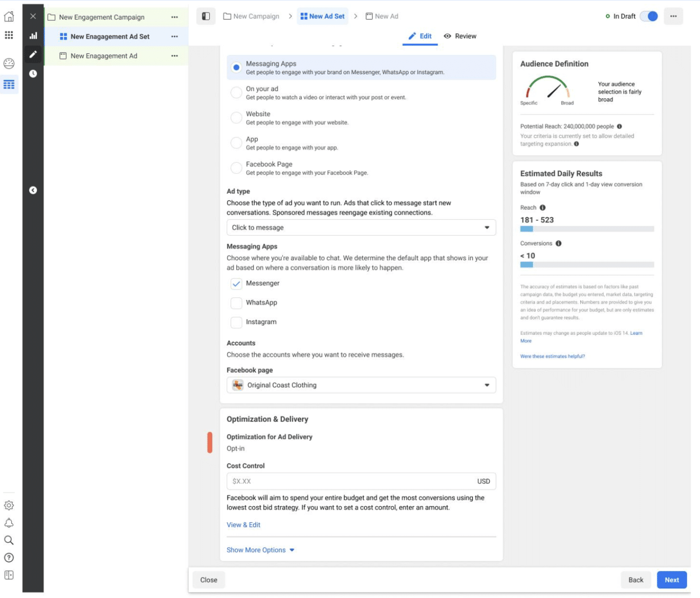The height and width of the screenshot is (598, 700).
Task: Open the Click to message dropdown
Action: pos(361,228)
